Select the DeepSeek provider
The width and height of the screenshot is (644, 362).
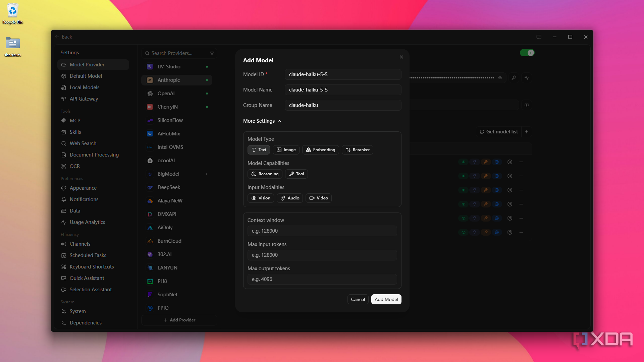click(x=177, y=187)
